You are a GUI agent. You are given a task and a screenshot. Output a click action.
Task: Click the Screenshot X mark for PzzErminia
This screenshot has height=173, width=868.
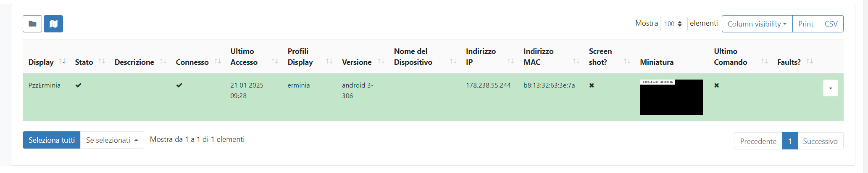pyautogui.click(x=592, y=85)
